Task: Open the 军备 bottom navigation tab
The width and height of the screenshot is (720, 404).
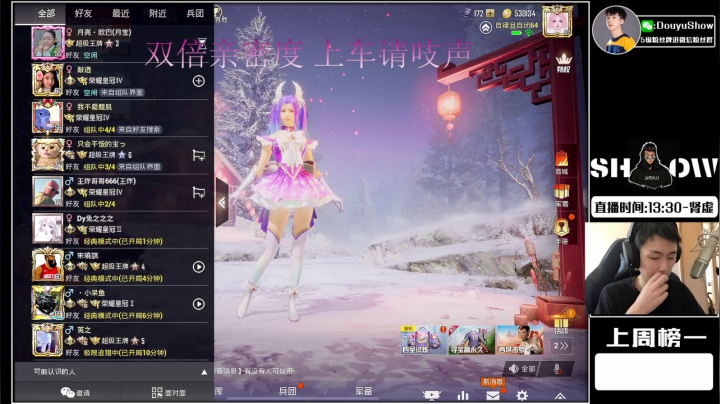Action: click(364, 391)
